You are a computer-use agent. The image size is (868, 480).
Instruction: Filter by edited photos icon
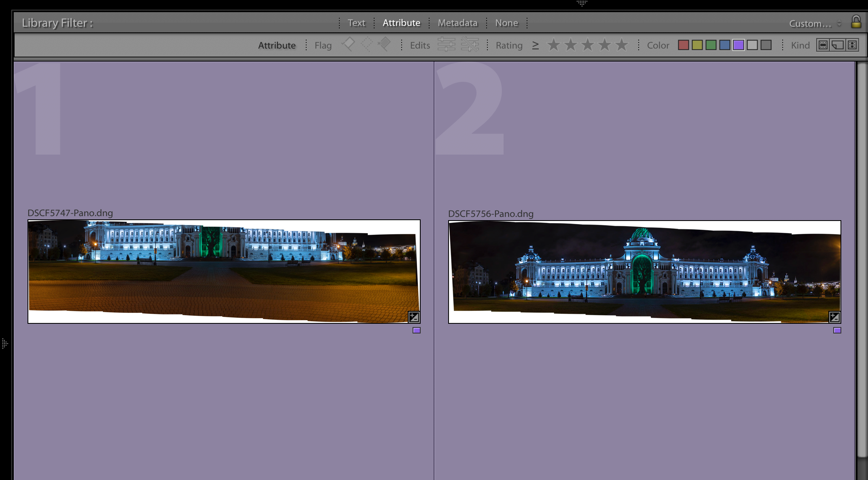[446, 45]
